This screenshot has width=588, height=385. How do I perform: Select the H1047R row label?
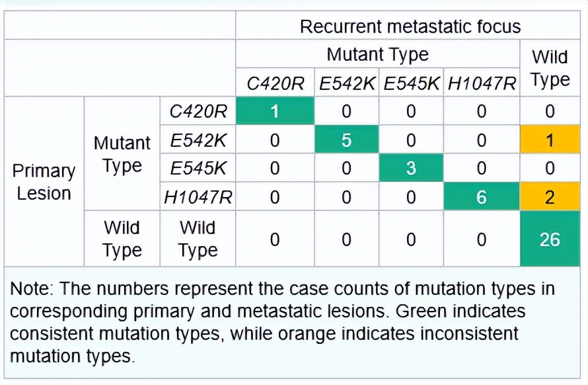pyautogui.click(x=198, y=196)
